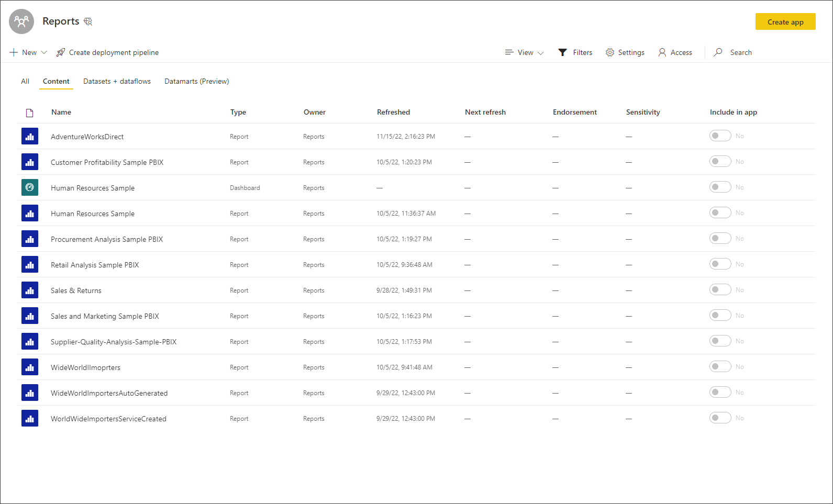Toggle Include in app for Human Resources report
Screen dimensions: 833x504
[720, 213]
